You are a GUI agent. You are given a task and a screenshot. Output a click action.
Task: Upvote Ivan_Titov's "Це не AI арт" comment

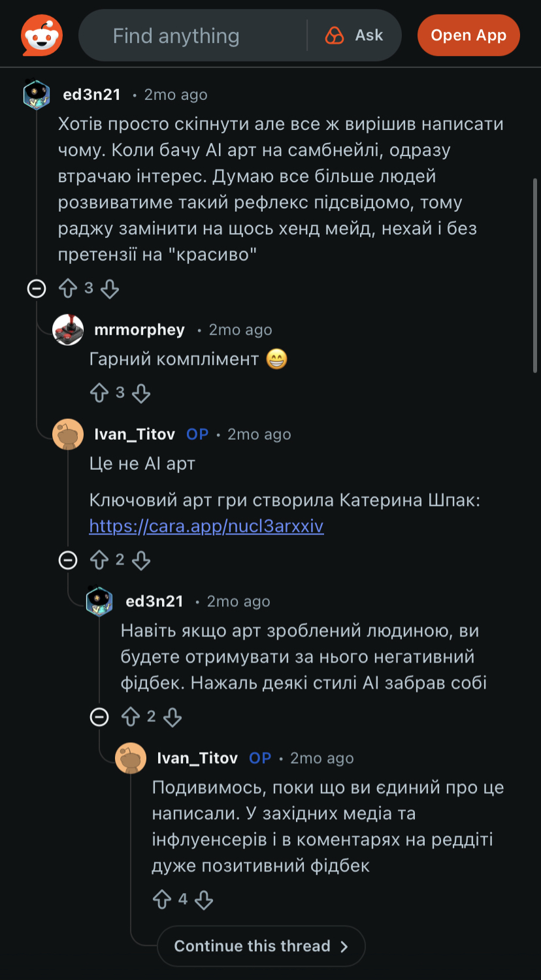click(x=99, y=560)
